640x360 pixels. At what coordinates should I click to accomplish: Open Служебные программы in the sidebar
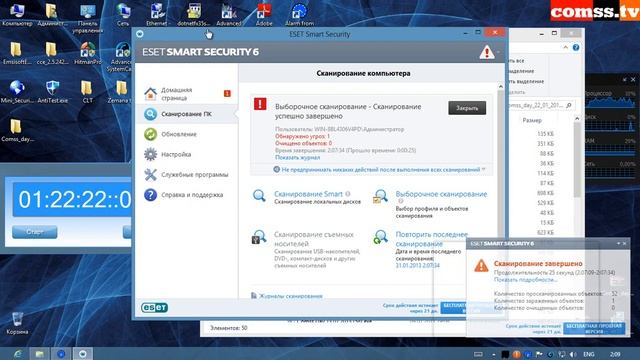coord(194,174)
